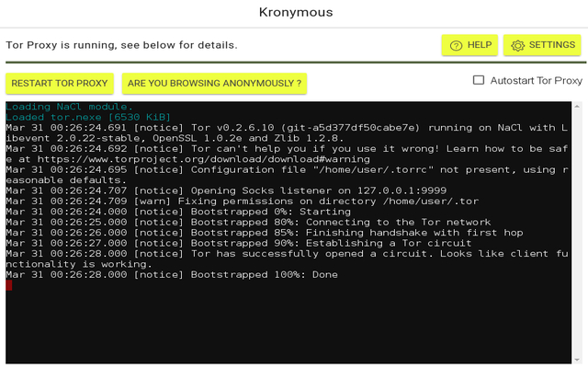Click the question mark Help icon
Image resolution: width=588 pixels, height=368 pixels.
tap(456, 45)
